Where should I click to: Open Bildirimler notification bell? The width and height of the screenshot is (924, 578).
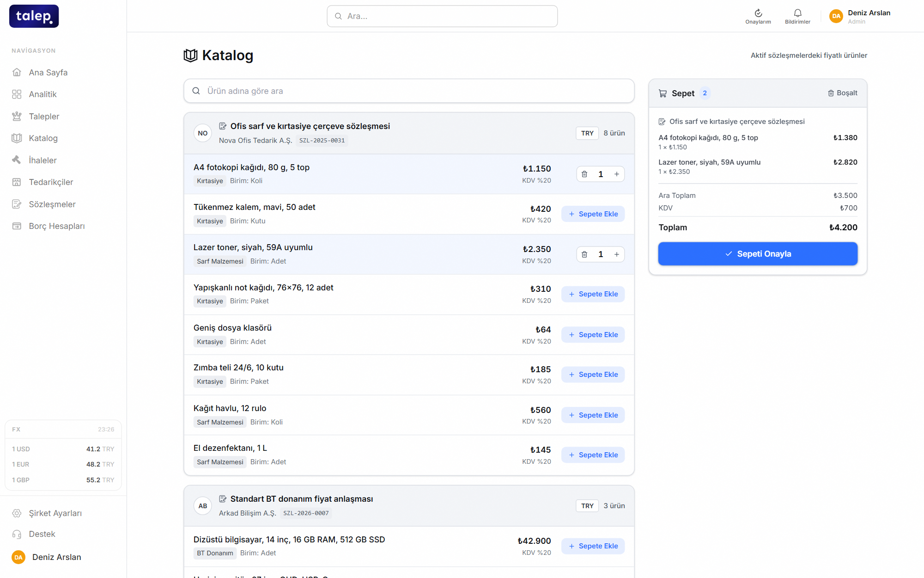(797, 16)
